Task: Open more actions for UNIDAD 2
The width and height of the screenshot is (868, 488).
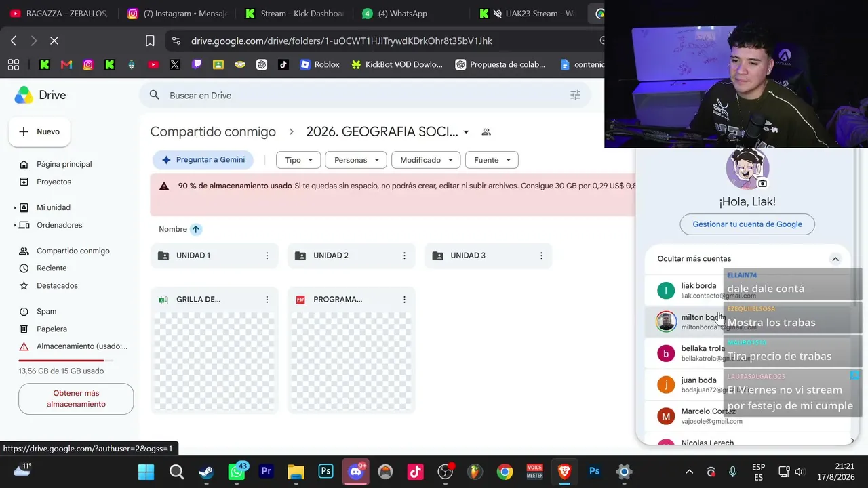Action: [x=404, y=256]
